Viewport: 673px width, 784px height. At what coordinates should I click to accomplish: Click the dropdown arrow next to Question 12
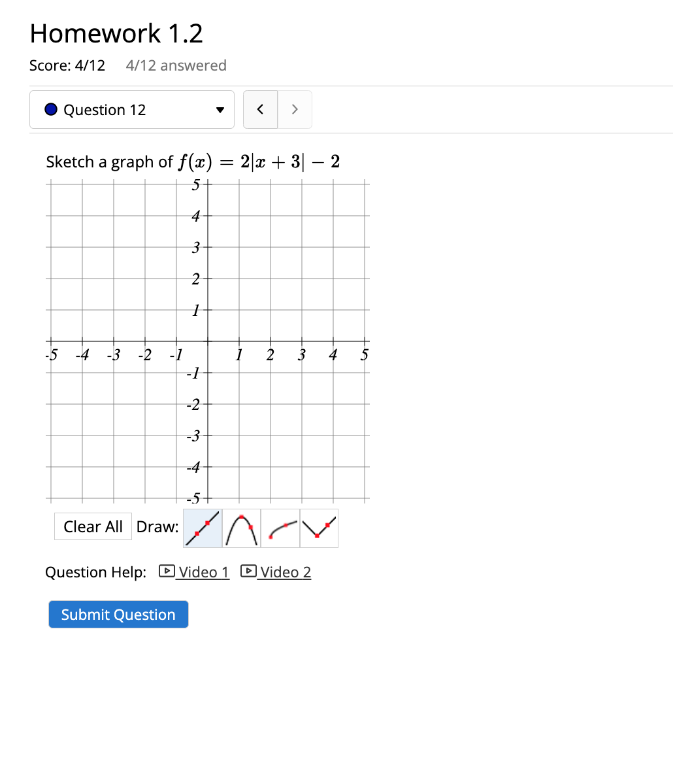pyautogui.click(x=220, y=109)
